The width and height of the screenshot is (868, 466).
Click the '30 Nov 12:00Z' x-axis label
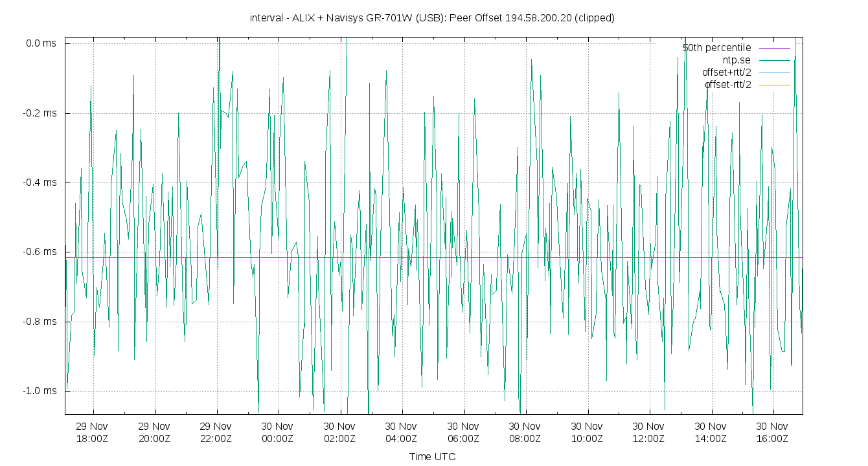[x=648, y=432]
